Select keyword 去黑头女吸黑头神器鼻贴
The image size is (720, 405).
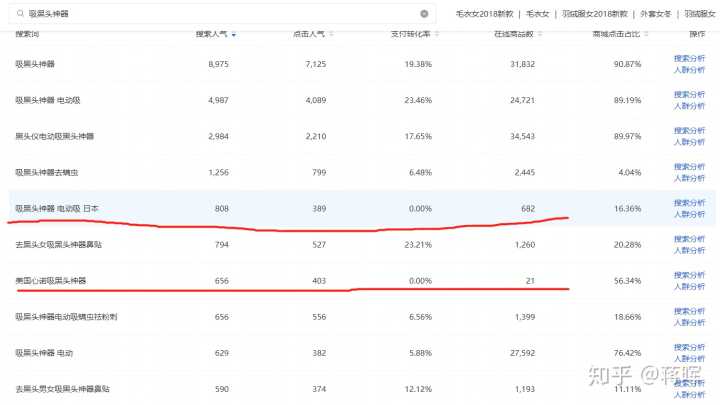[x=59, y=244]
